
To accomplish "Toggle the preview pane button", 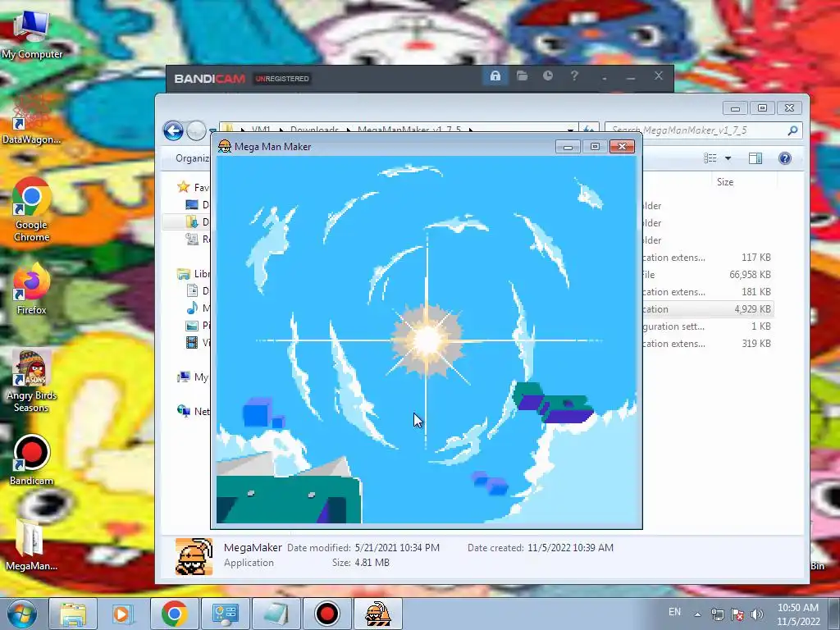I will click(x=756, y=158).
